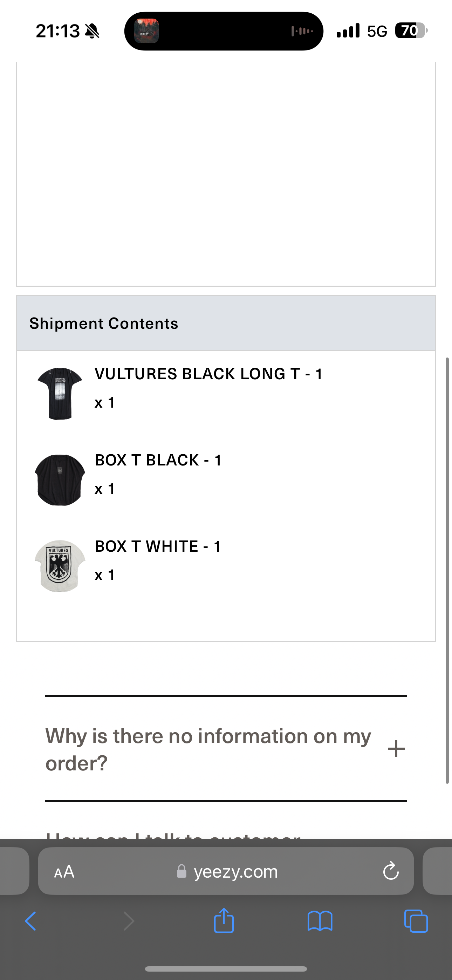Tap the Safari forward arrow
The image size is (452, 980).
(129, 921)
